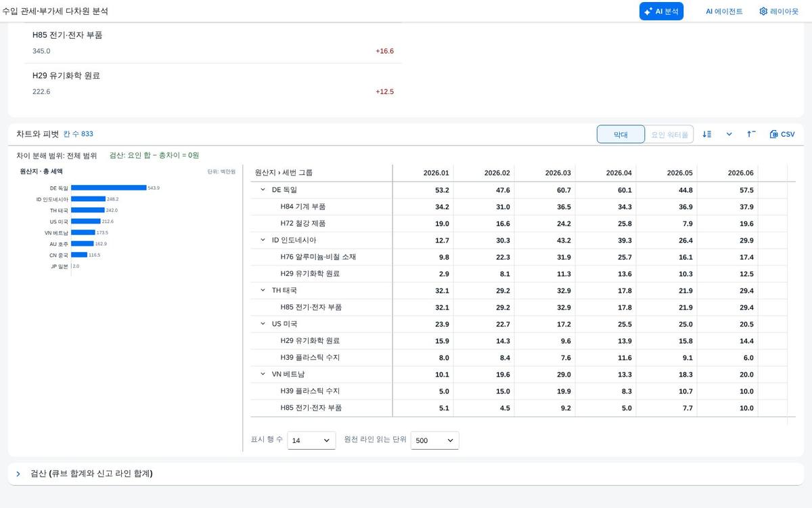Export table with CSV button

[782, 134]
